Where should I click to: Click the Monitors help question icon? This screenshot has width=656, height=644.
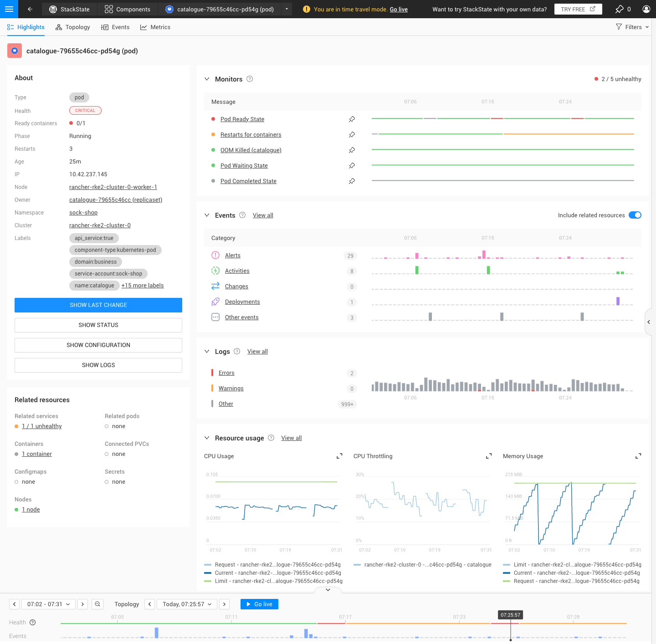tap(250, 79)
